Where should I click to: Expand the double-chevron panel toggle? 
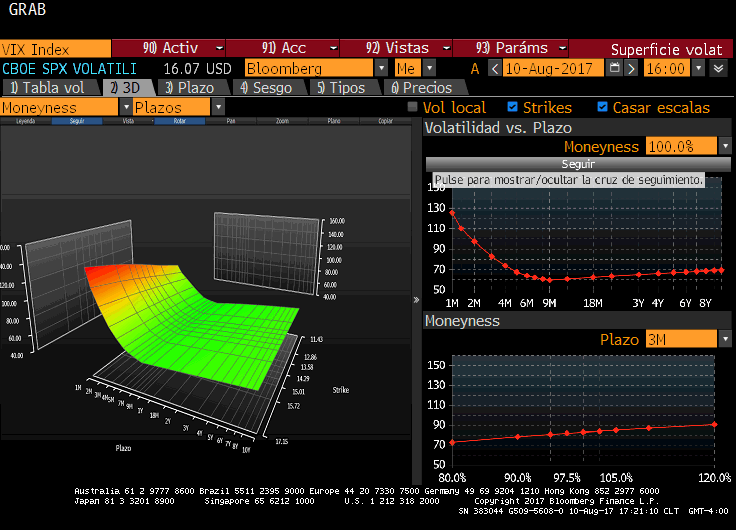coord(718,69)
